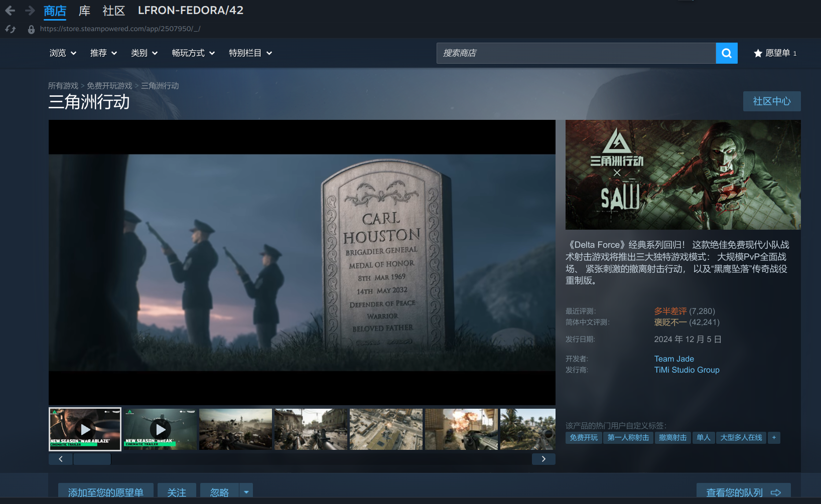Open the 多半差评 recent reviews link
Screen dimensions: 821x504
tap(670, 311)
